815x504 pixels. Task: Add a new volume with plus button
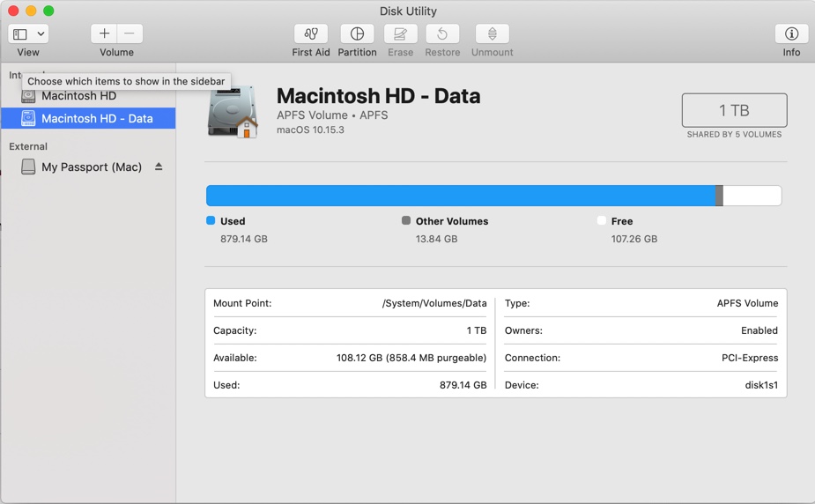coord(104,33)
